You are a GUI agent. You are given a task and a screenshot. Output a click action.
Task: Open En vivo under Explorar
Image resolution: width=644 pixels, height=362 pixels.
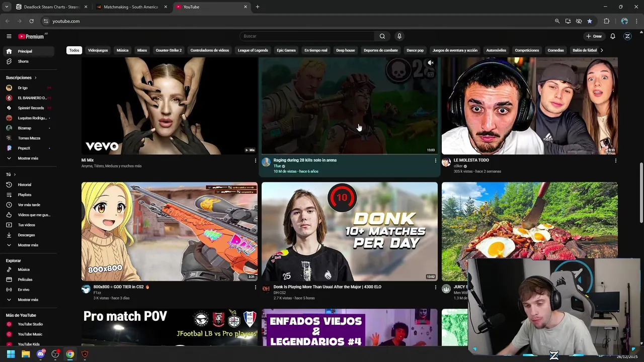tap(23, 290)
